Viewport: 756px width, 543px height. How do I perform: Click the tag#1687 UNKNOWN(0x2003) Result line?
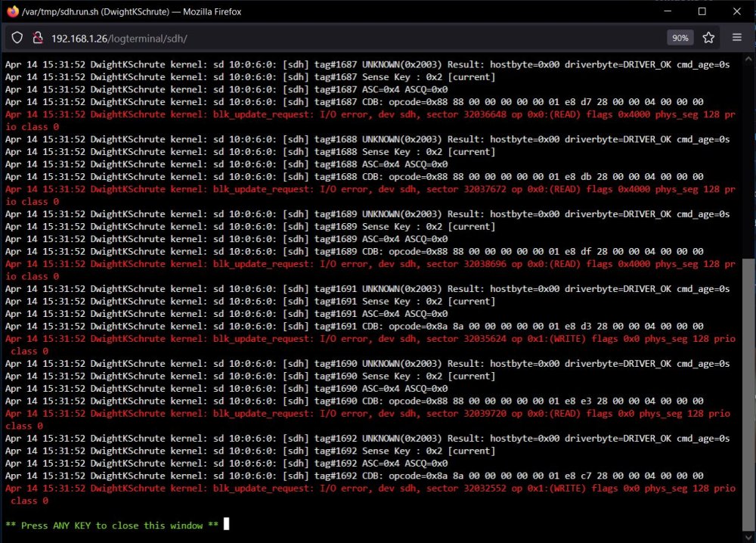(x=367, y=64)
